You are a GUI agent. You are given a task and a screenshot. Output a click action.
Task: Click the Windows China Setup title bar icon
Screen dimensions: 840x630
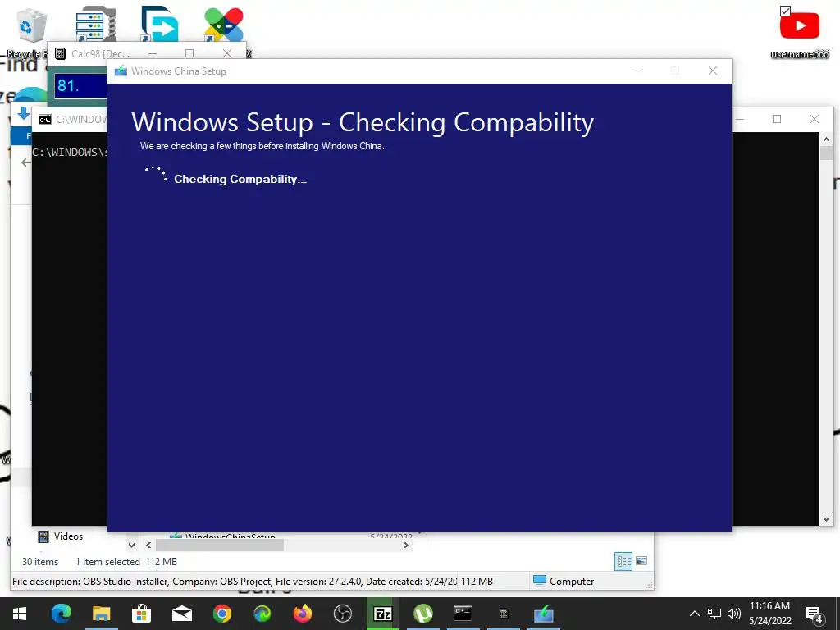point(121,71)
